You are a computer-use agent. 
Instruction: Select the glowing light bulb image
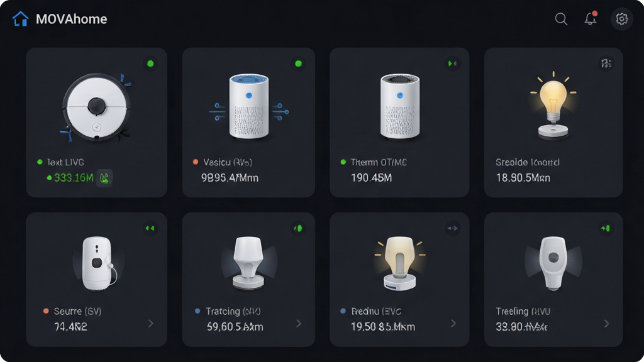pos(553,105)
